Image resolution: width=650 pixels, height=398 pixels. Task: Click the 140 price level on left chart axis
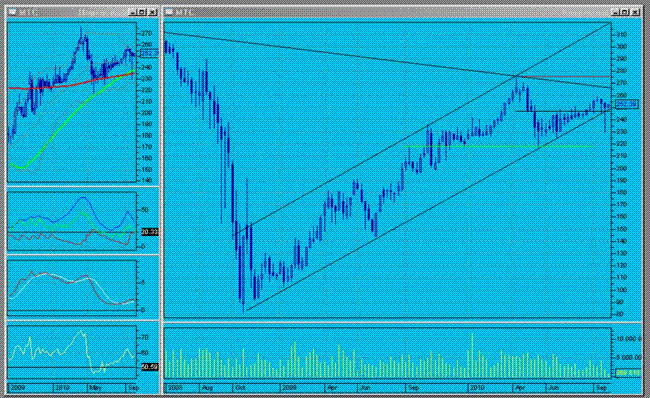(147, 181)
